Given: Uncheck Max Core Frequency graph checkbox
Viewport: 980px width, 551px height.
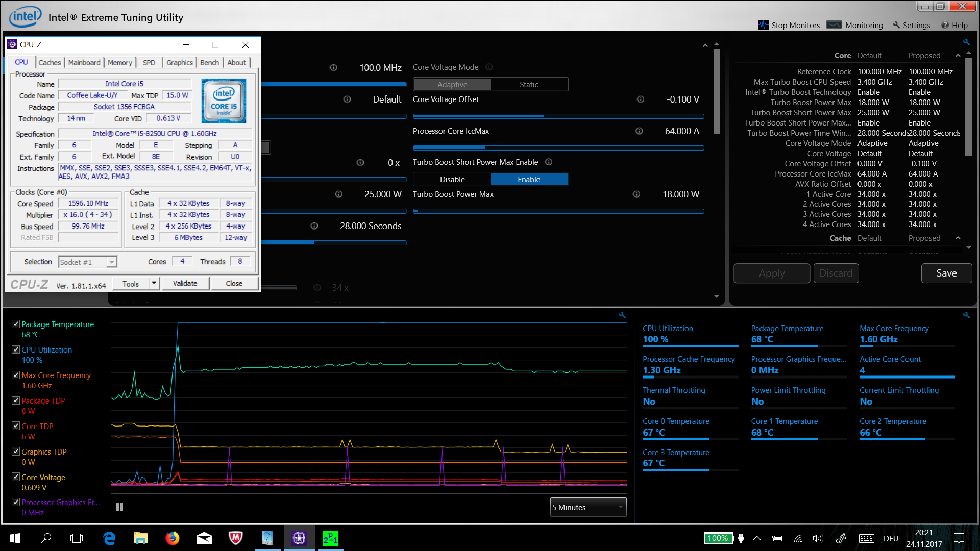Looking at the screenshot, I should 16,375.
